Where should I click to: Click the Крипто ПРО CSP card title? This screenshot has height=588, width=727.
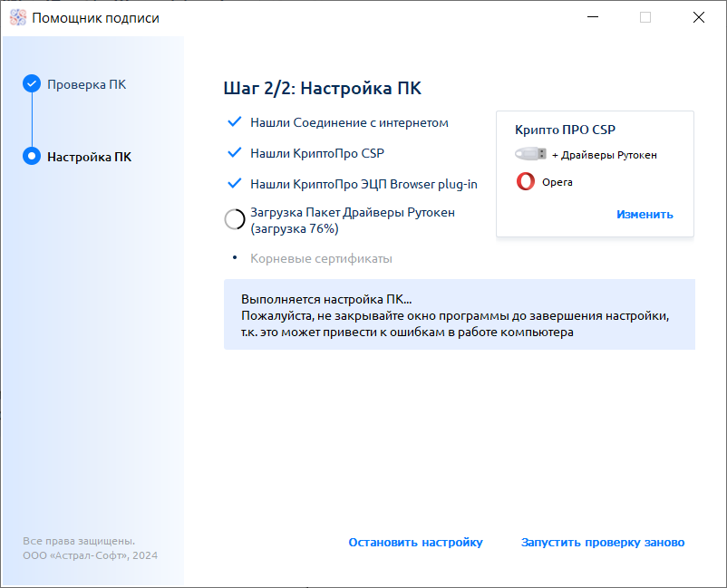(565, 130)
